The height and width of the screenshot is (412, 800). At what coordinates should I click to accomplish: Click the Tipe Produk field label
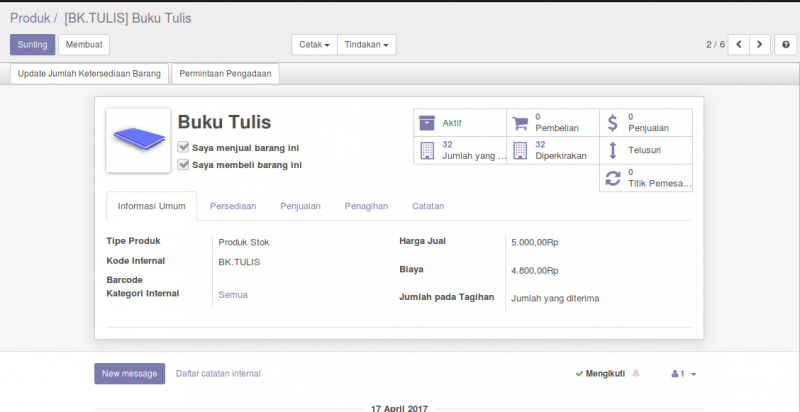click(x=134, y=241)
